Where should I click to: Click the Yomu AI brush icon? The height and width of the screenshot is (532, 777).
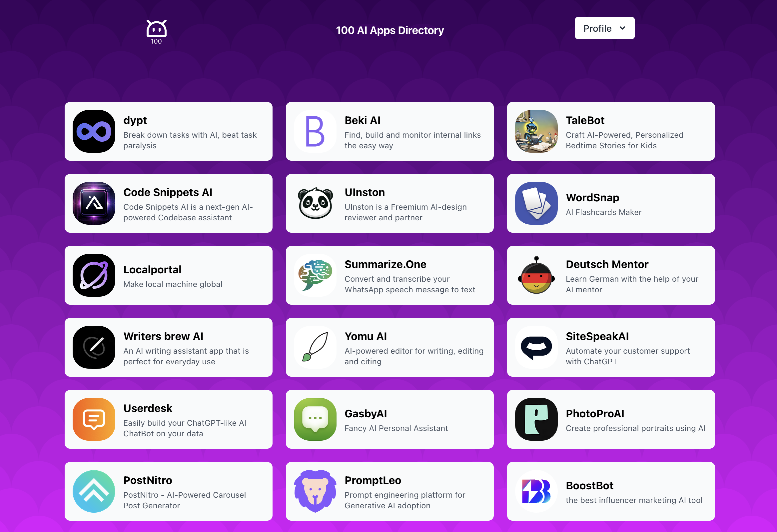[x=315, y=347]
